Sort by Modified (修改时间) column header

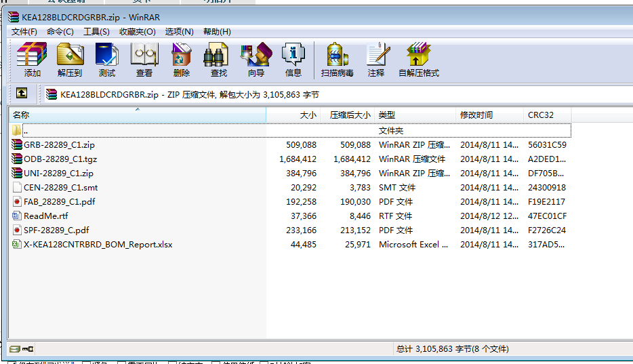click(x=490, y=115)
